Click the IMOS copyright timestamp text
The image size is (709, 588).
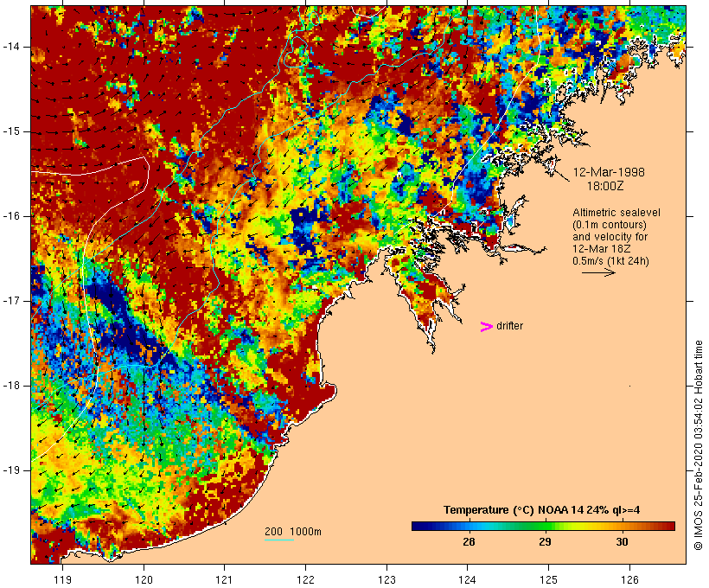(x=698, y=445)
